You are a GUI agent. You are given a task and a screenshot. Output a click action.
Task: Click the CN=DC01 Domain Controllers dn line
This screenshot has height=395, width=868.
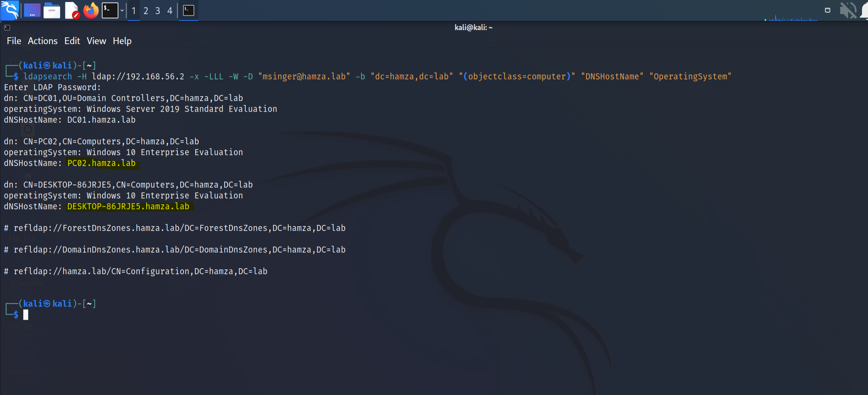point(123,98)
